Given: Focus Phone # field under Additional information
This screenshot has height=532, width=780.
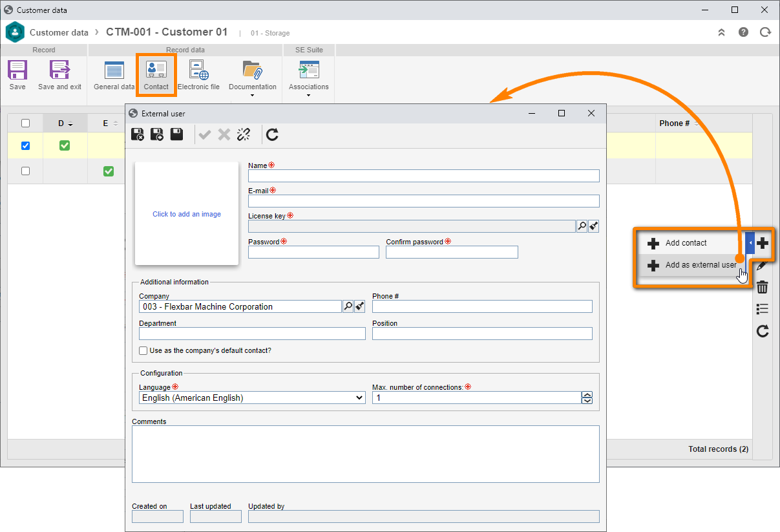Looking at the screenshot, I should [482, 306].
